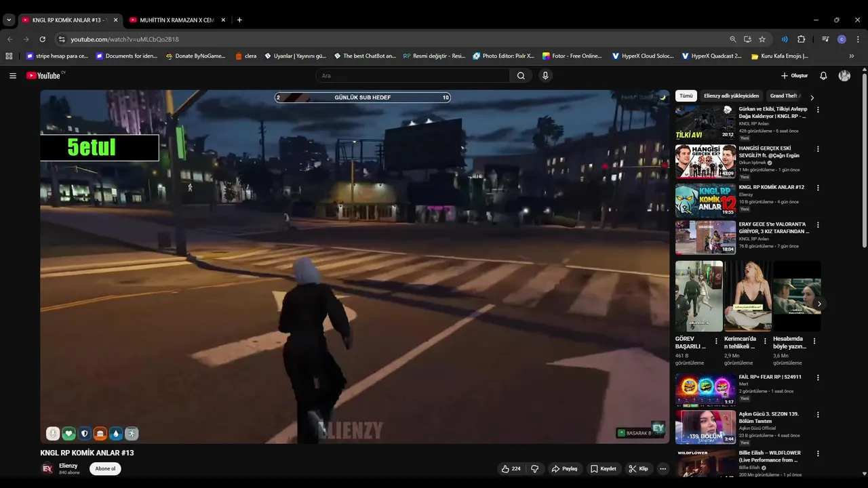
Task: Select the Tümü filter chip
Action: (686, 96)
